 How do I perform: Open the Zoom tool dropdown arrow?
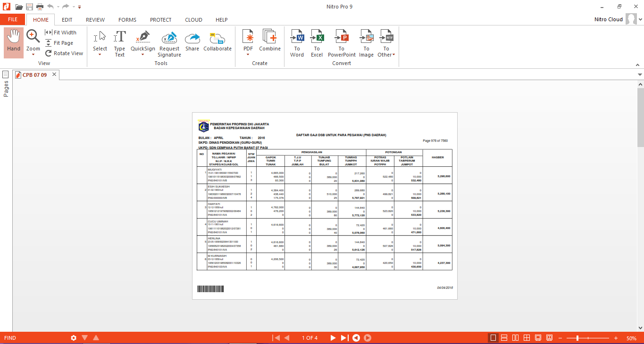pos(33,54)
